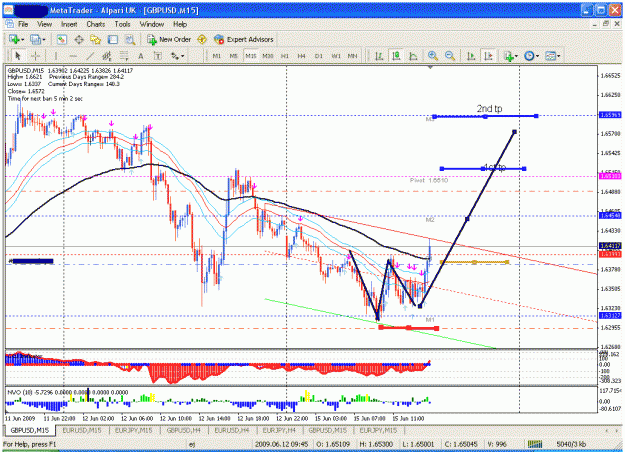Viewport: 625px width, 452px height.
Task: Open the Strategy Tester magnifier icon
Action: (130, 39)
